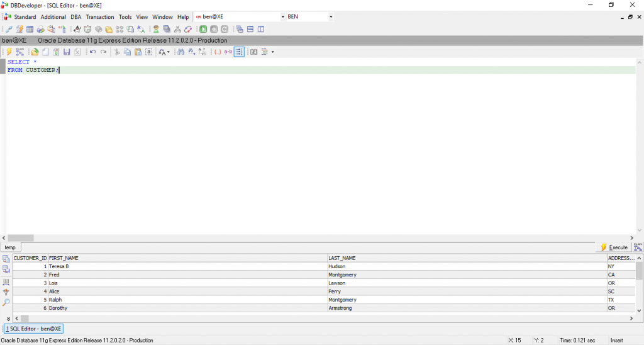
Task: Toggle the highlighted lines-list toolbar button
Action: [x=239, y=52]
